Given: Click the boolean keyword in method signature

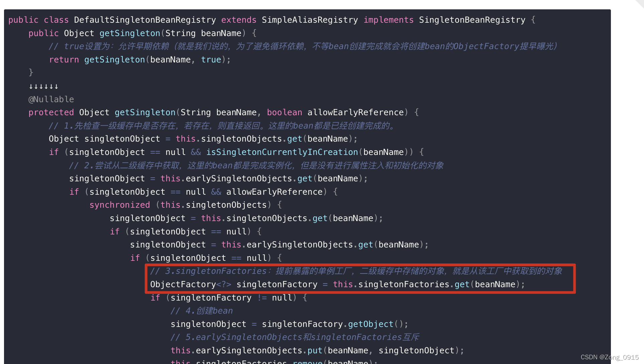Looking at the screenshot, I should coord(284,113).
